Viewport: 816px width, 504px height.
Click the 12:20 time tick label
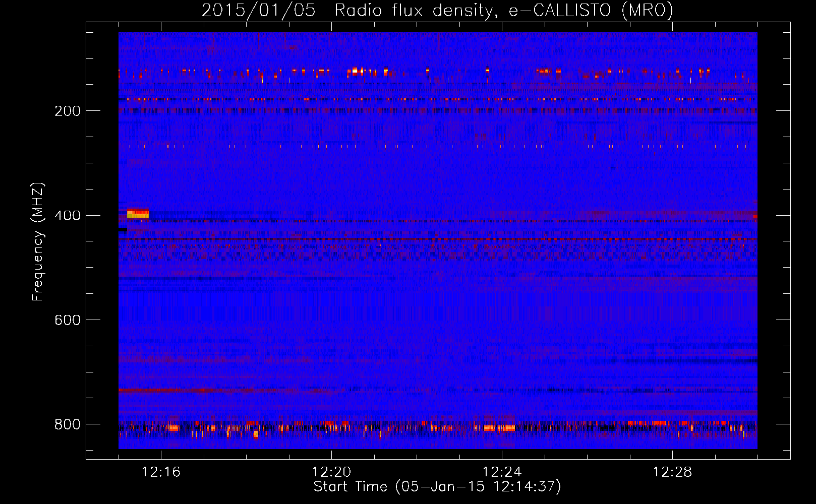(x=332, y=472)
